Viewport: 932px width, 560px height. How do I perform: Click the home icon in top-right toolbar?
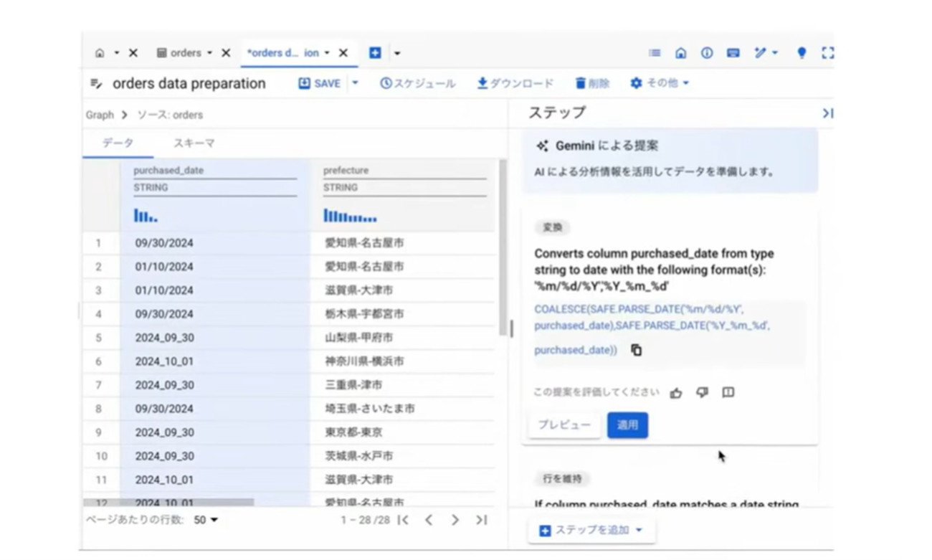pos(681,53)
